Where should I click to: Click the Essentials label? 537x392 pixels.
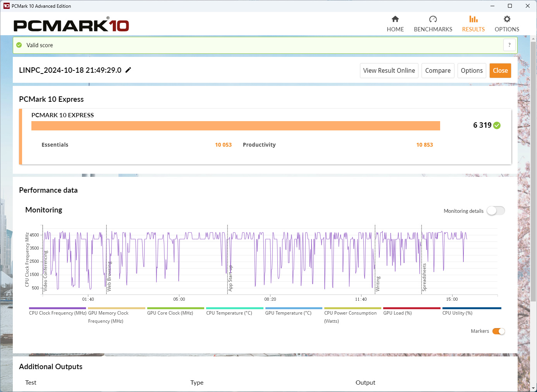[55, 145]
